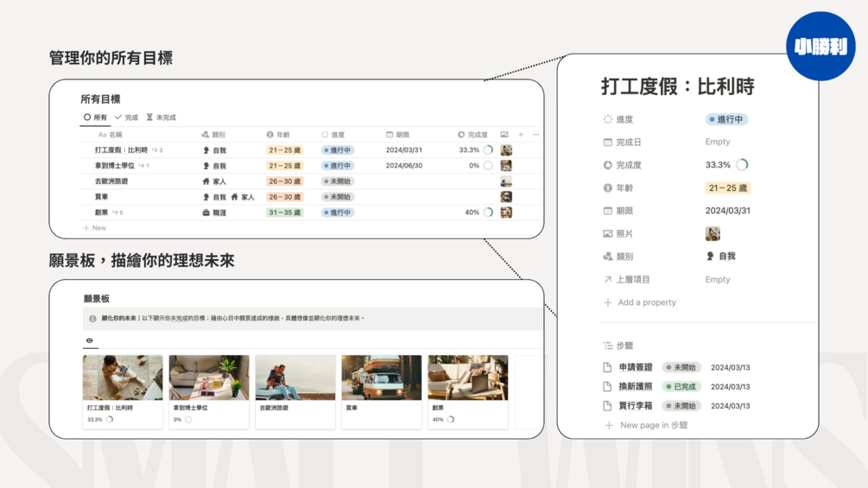The image size is (868, 488).
Task: Click the 照片 image property icon
Action: pyautogui.click(x=608, y=233)
